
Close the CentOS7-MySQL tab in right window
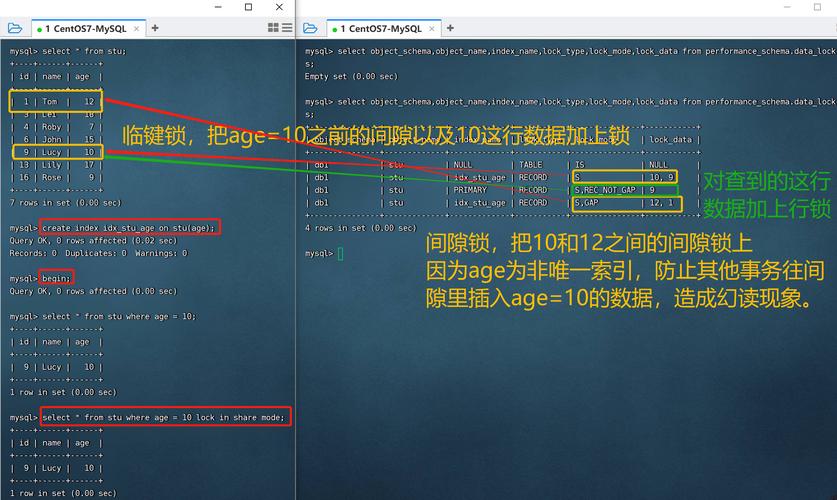coord(432,29)
